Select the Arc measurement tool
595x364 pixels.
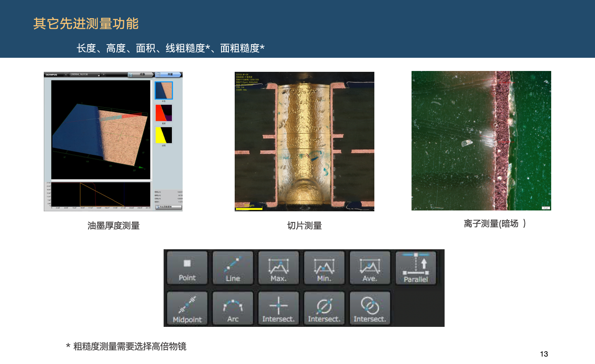[x=233, y=308]
